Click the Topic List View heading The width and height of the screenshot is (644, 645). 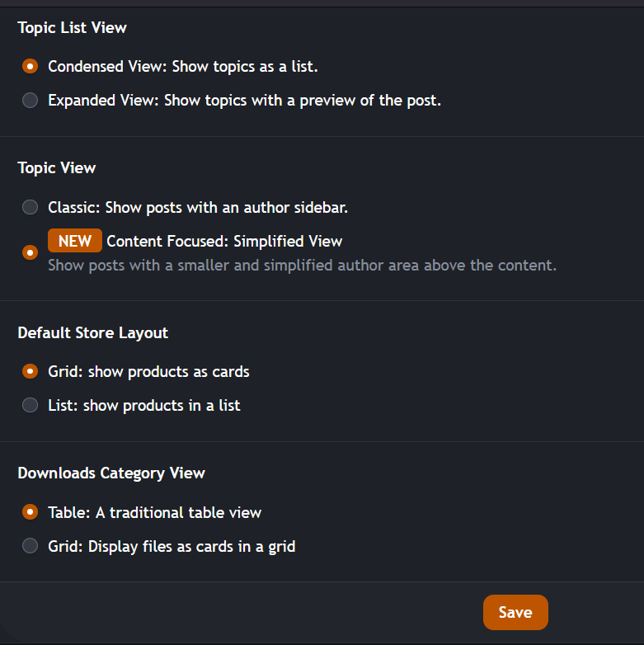click(73, 28)
